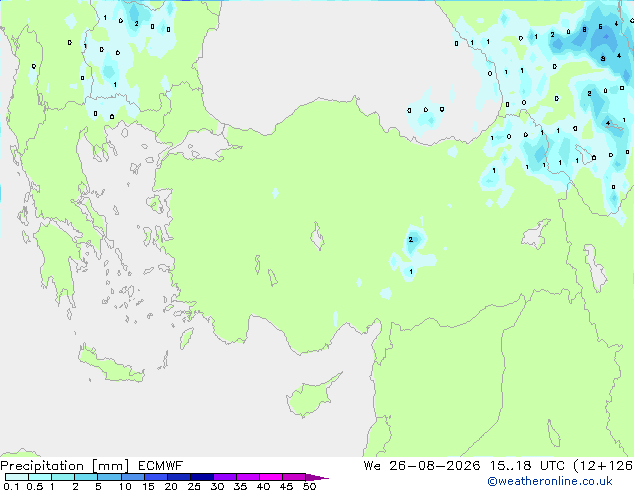Click the legend tick label 50
This screenshot has width=634, height=490.
(309, 486)
